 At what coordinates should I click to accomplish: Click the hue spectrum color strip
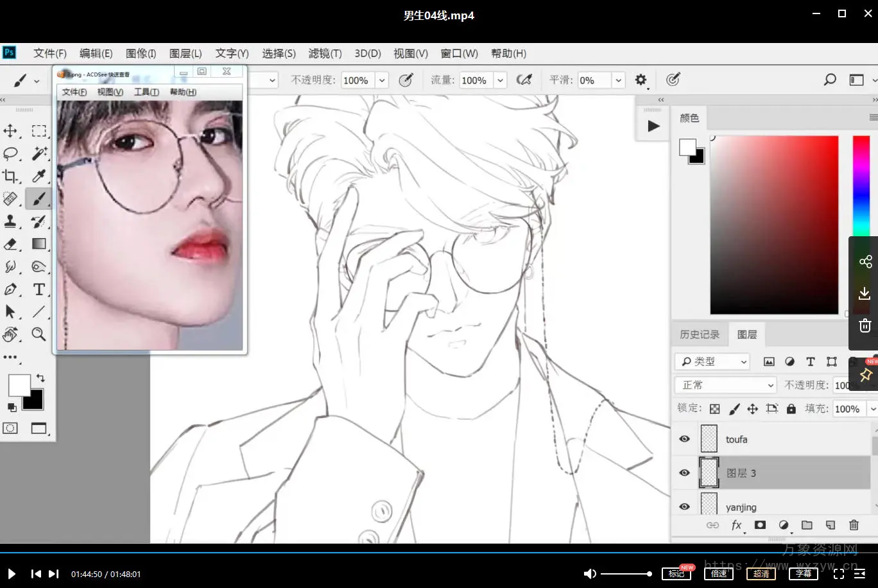point(861,186)
